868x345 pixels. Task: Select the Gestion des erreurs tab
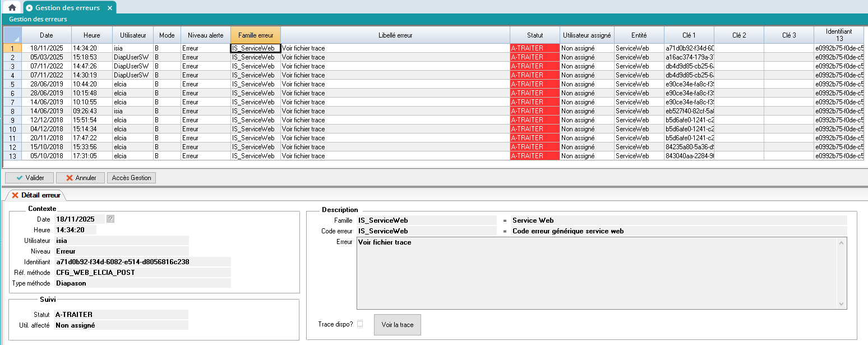click(x=67, y=8)
